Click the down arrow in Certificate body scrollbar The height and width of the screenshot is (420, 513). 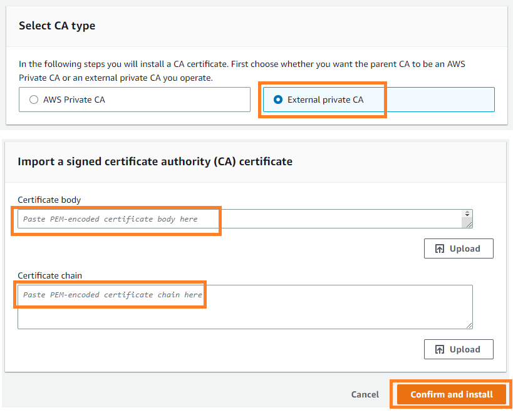point(467,215)
